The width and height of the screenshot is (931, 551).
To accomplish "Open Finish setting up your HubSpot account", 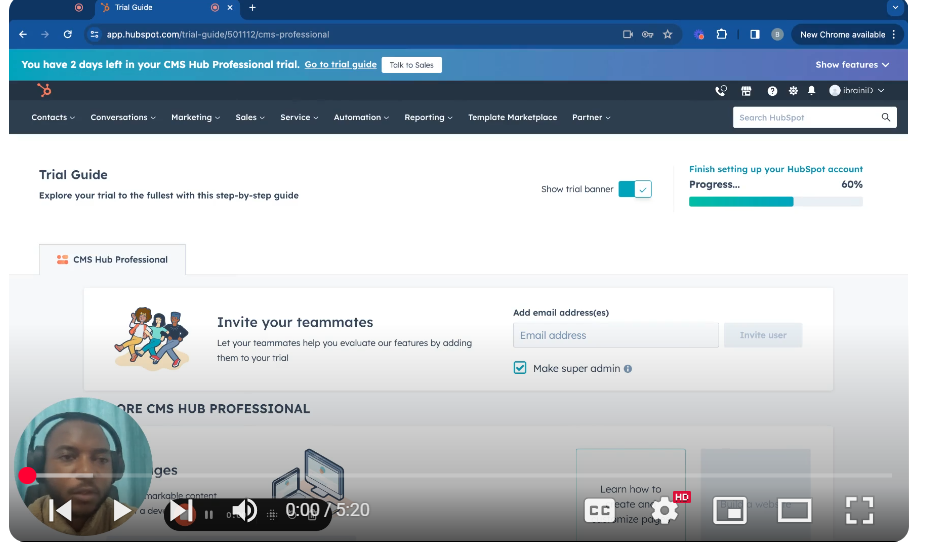I will 775,169.
